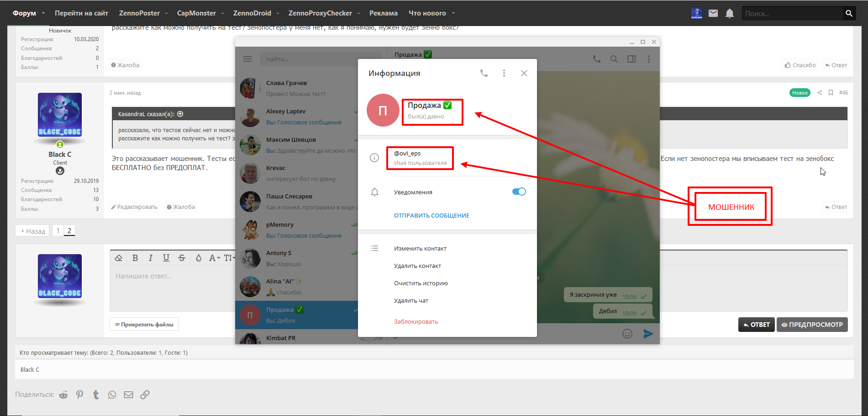Open font family dropdown in editor
The height and width of the screenshot is (416, 868).
[214, 258]
